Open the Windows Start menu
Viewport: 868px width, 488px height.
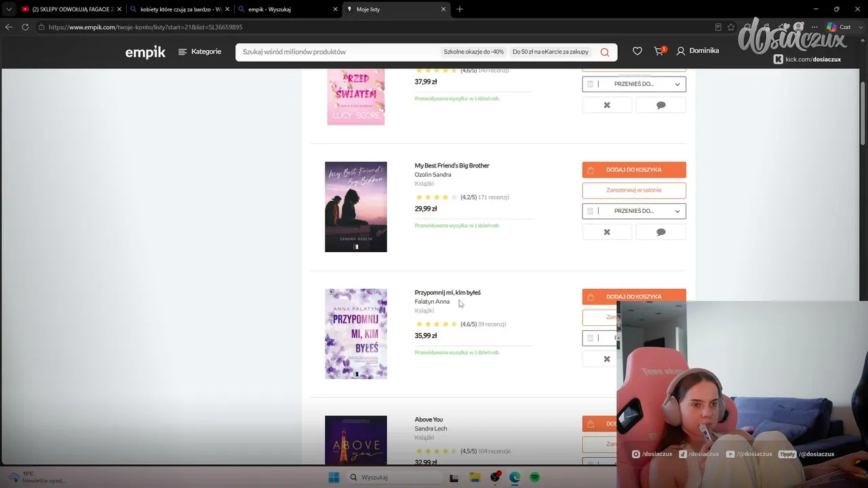tap(334, 477)
